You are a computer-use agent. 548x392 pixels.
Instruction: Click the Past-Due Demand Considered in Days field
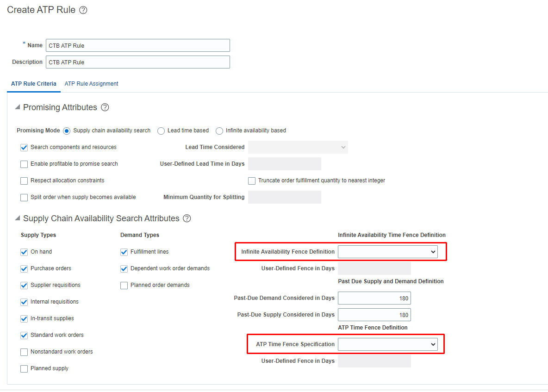(374, 298)
